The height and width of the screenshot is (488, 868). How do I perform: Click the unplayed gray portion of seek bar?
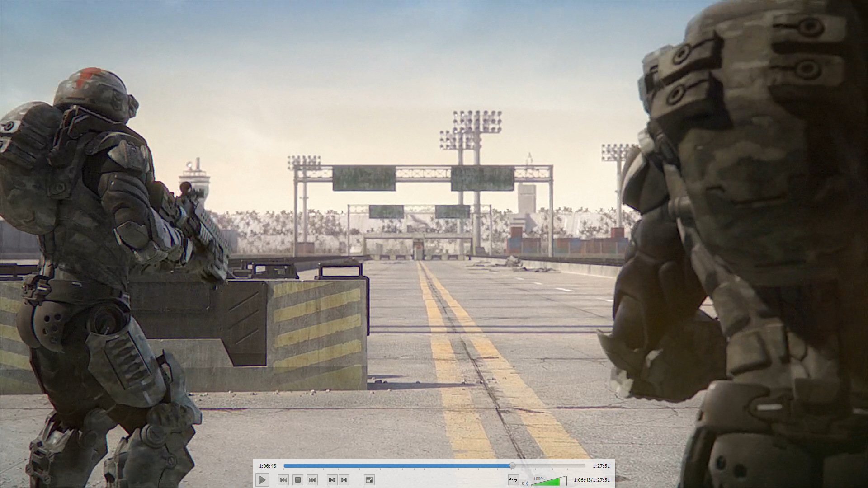[x=549, y=465]
